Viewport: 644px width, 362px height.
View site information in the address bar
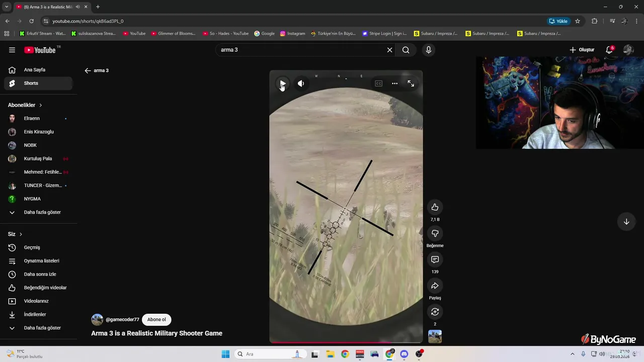pos(46,21)
